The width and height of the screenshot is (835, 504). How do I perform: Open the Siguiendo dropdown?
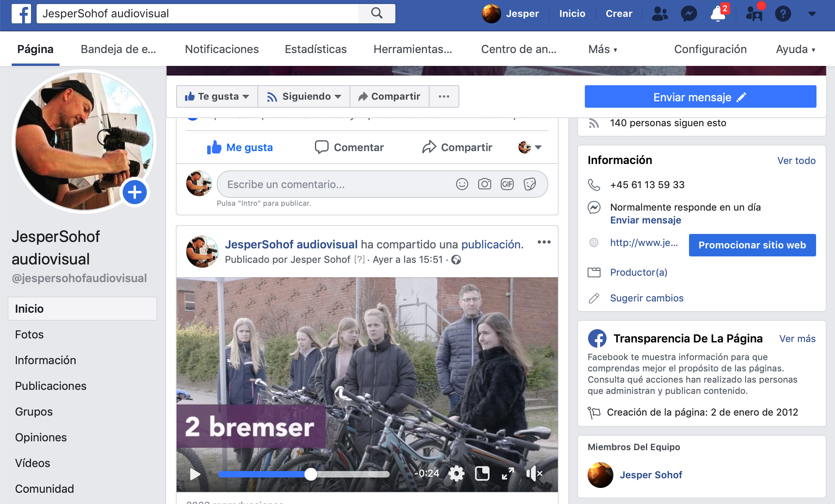[304, 96]
